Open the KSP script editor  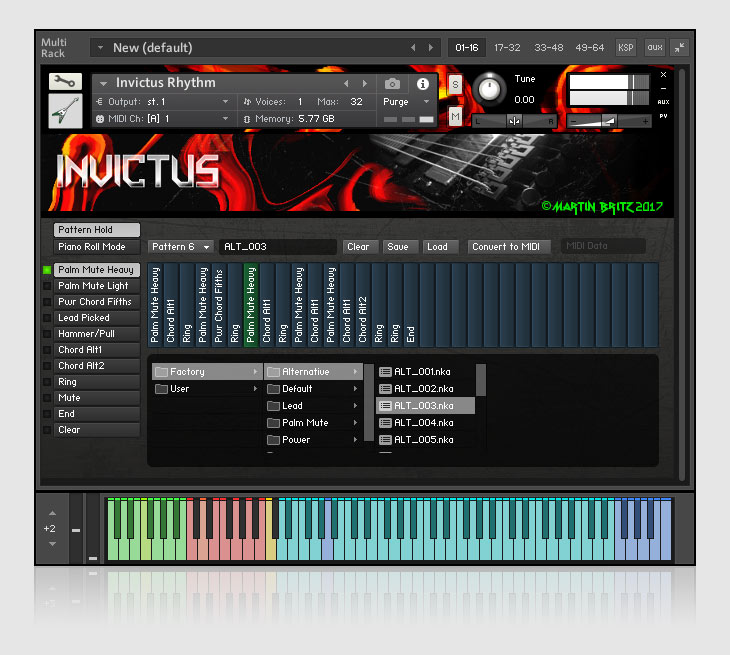pyautogui.click(x=625, y=47)
